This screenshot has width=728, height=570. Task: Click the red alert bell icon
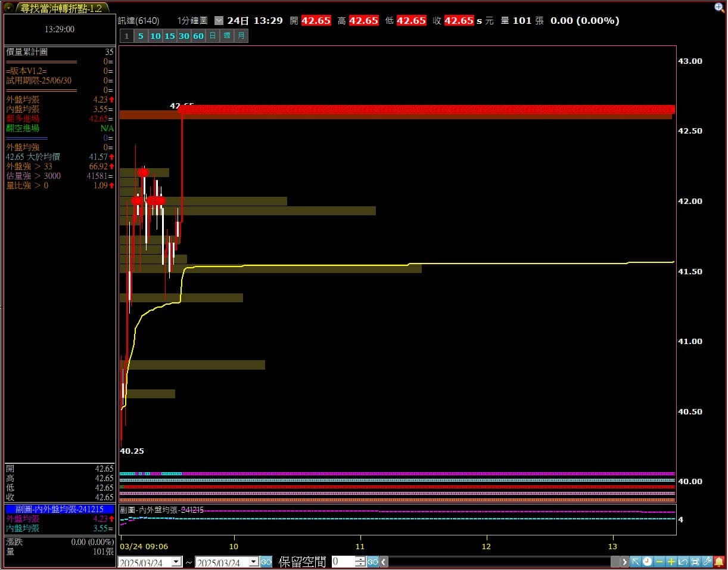[719, 562]
